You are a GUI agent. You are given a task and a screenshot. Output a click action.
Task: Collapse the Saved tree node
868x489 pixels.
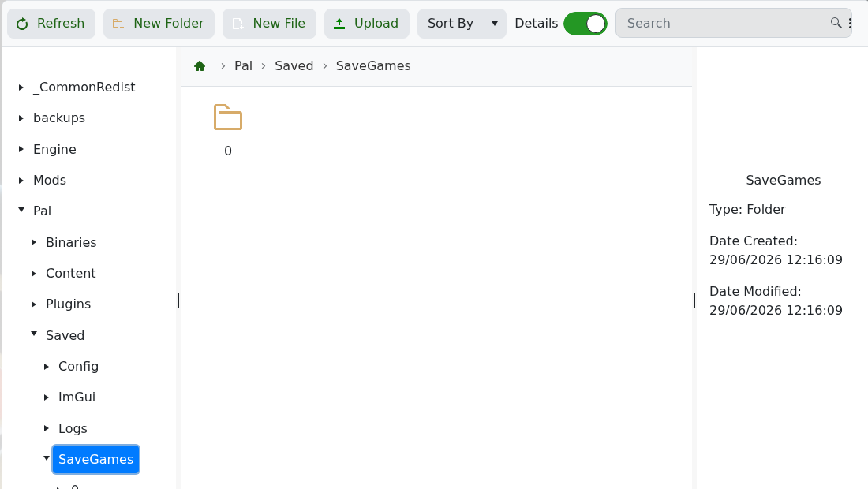click(x=34, y=334)
